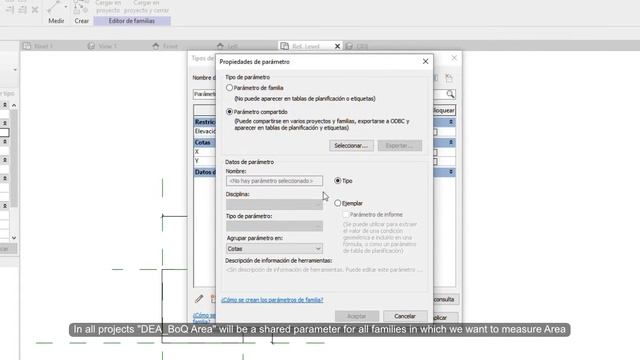This screenshot has width=640, height=360.
Task: Click the X parameter row
Action: click(x=205, y=152)
